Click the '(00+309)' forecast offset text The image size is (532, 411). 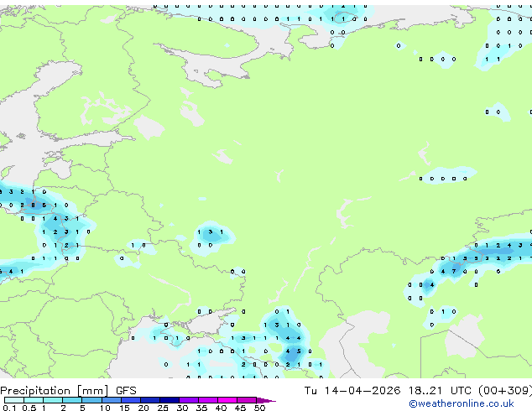pos(505,391)
